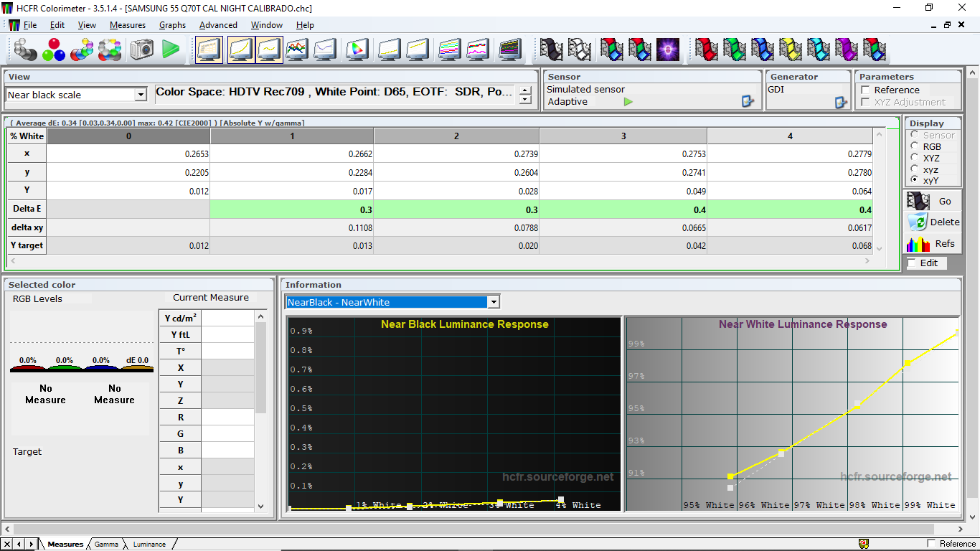Expand the Near black scale dropdown

click(x=141, y=95)
